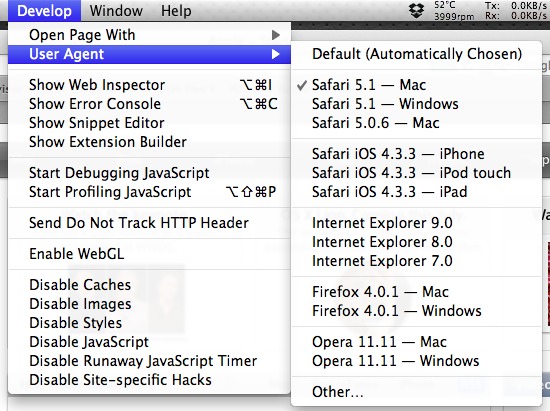The width and height of the screenshot is (550, 411).
Task: Toggle Disable Caches
Action: tap(149, 285)
